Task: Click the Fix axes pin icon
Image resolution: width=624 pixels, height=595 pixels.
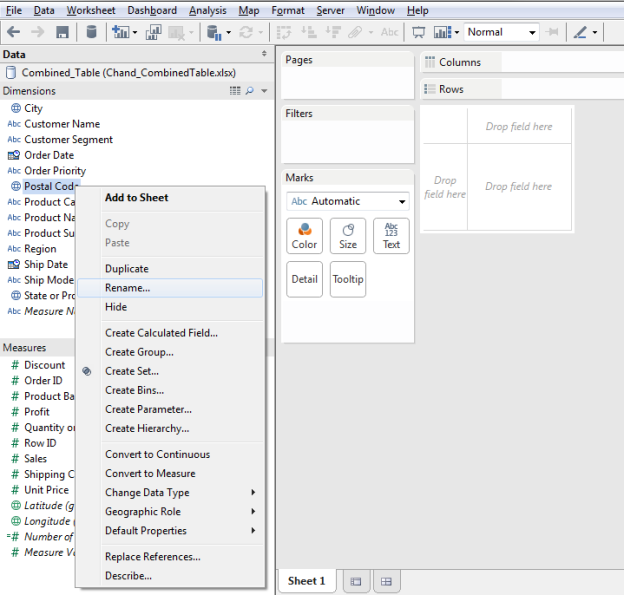Action: [552, 32]
